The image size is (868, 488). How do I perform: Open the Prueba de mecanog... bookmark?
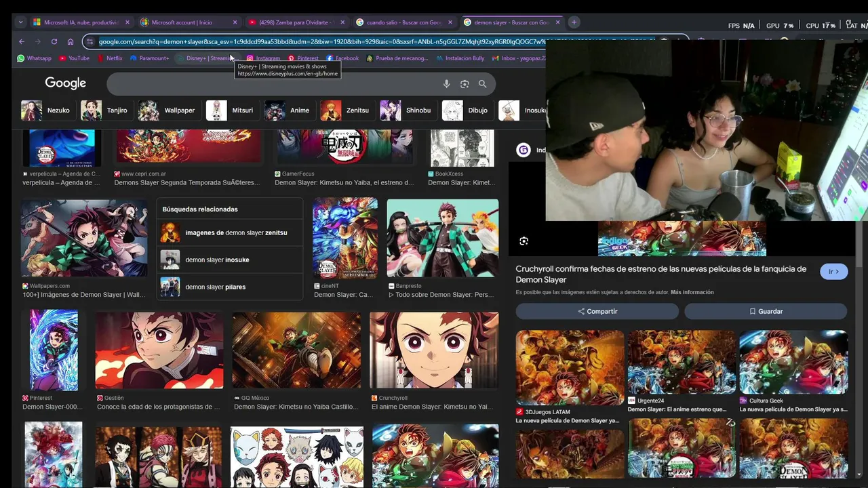click(x=397, y=58)
